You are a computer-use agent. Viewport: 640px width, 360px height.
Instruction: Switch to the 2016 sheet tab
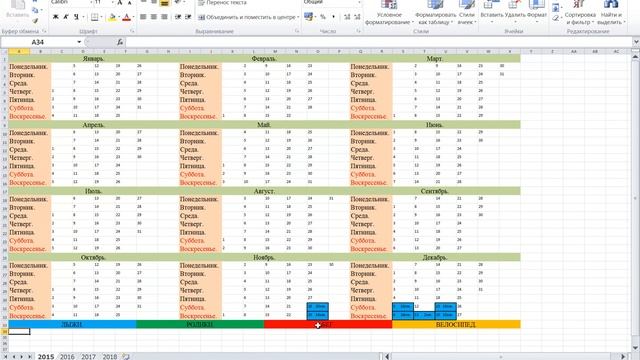[x=67, y=356]
